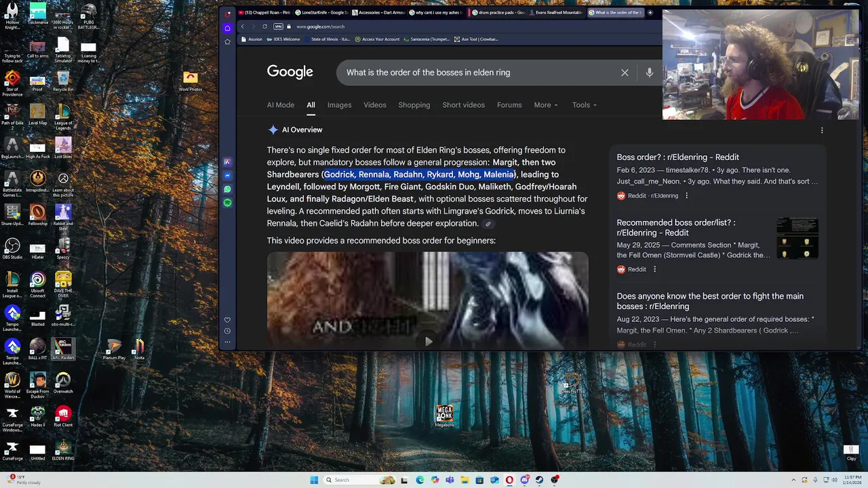The image size is (868, 488).
Task: Reload the page with the refresh button
Action: (264, 26)
